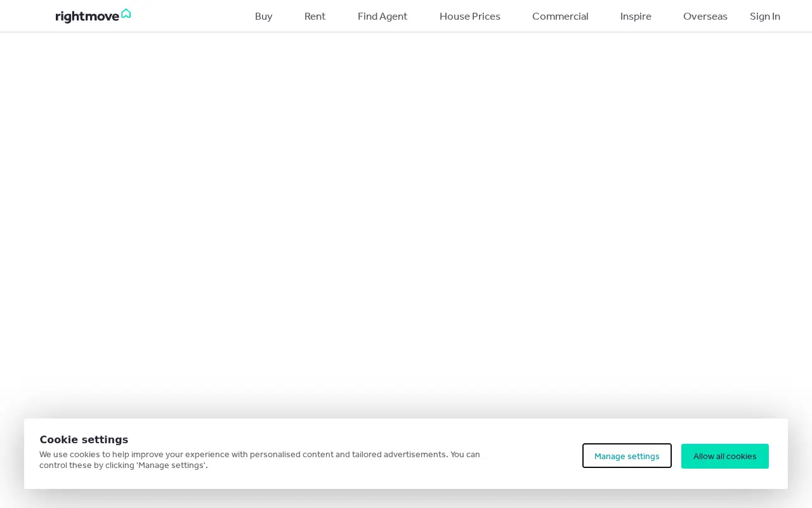Open the Rent menu

point(315,17)
